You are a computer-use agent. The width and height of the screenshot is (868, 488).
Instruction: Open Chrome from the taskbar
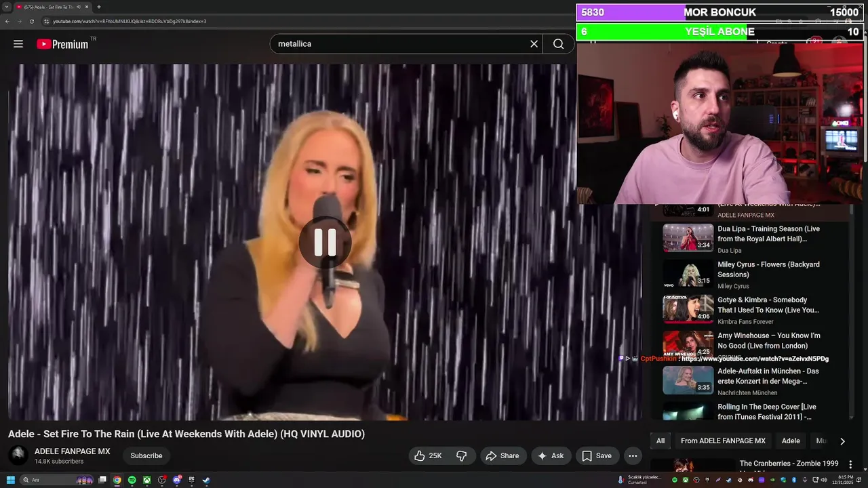point(117,480)
